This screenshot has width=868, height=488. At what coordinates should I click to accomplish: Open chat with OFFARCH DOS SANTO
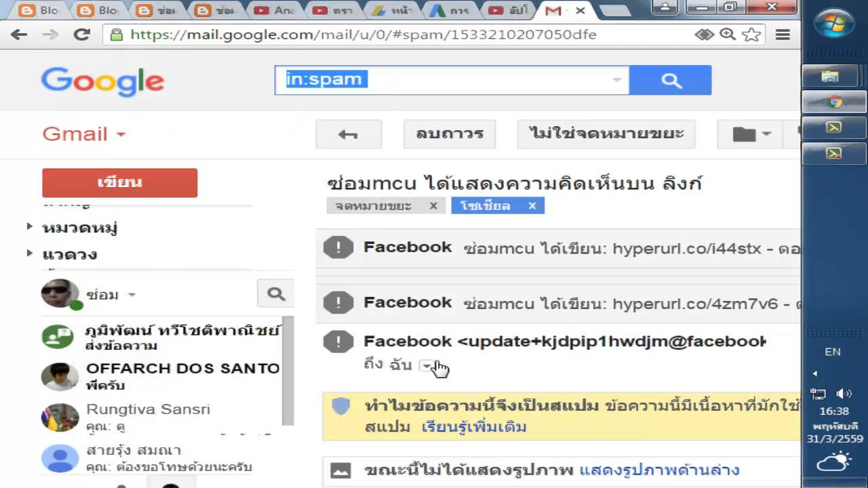[160, 376]
